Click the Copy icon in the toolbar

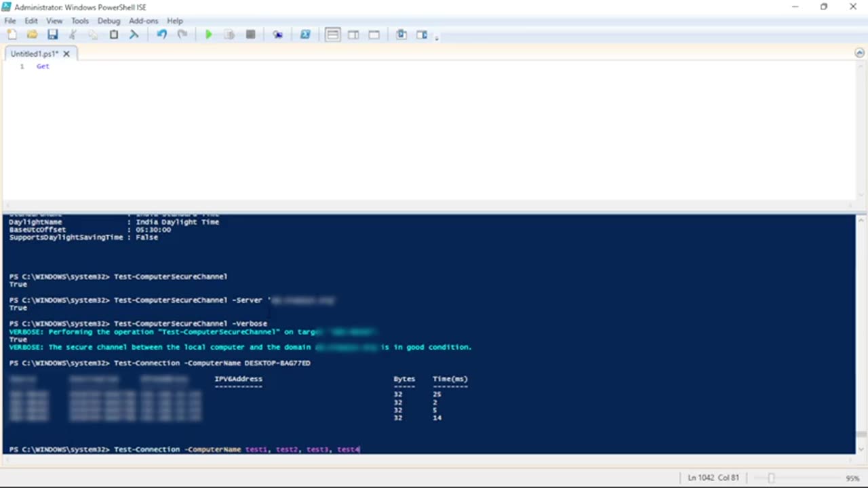93,35
